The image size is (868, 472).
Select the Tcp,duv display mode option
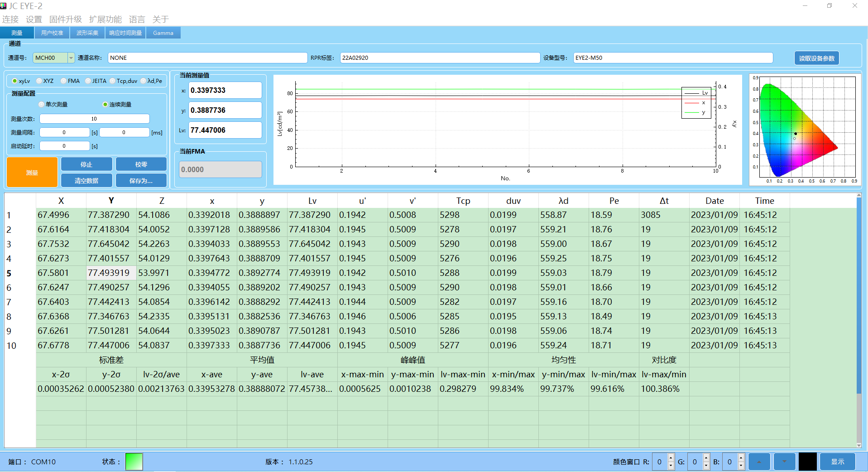pos(113,81)
